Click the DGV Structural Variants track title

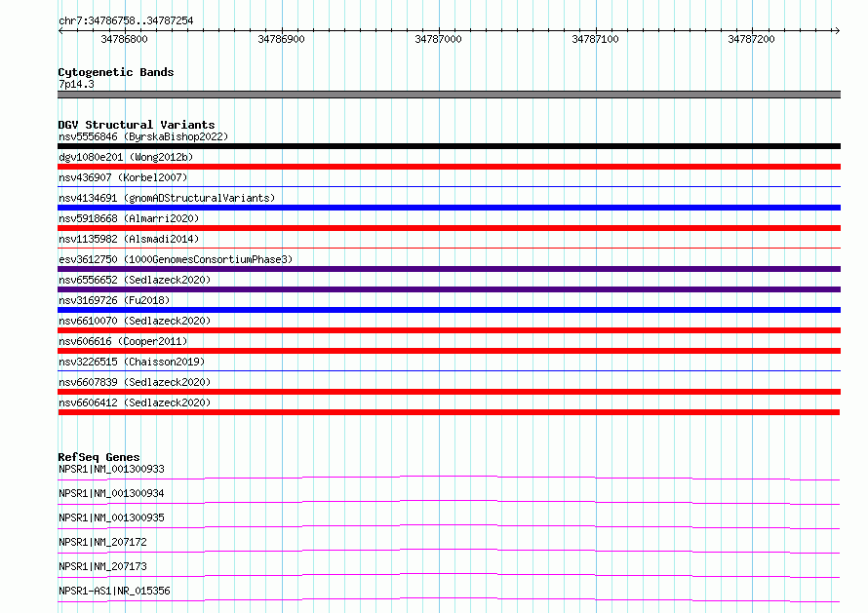137,125
